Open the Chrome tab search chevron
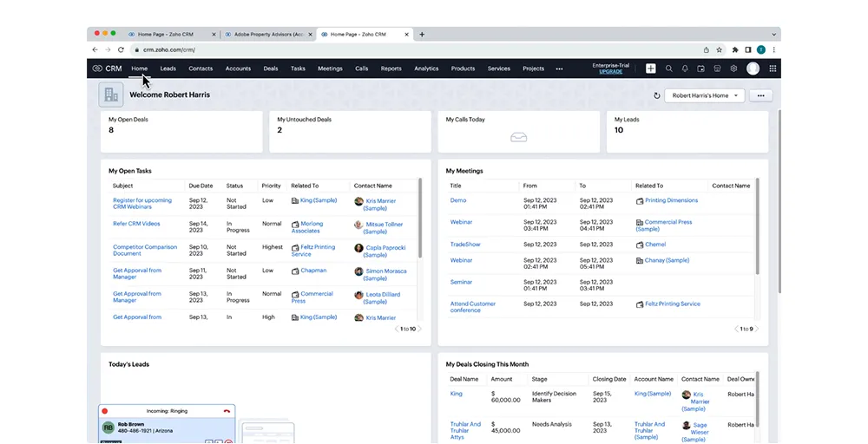This screenshot has width=868, height=444. click(774, 35)
